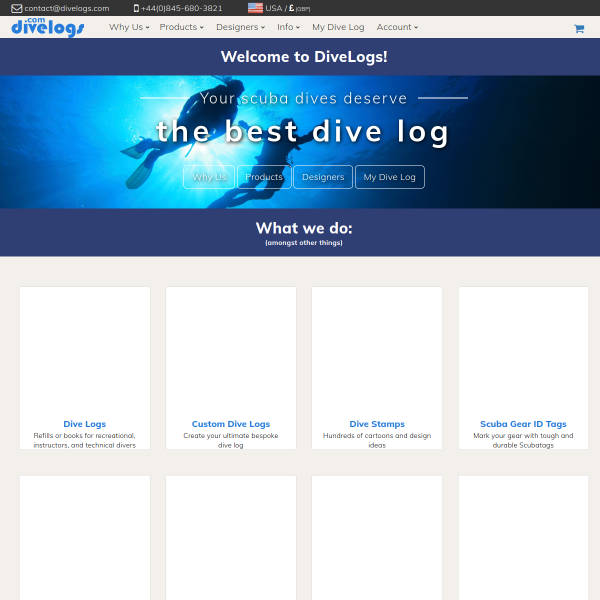Expand the Why Us menu
The height and width of the screenshot is (600, 600).
click(129, 27)
